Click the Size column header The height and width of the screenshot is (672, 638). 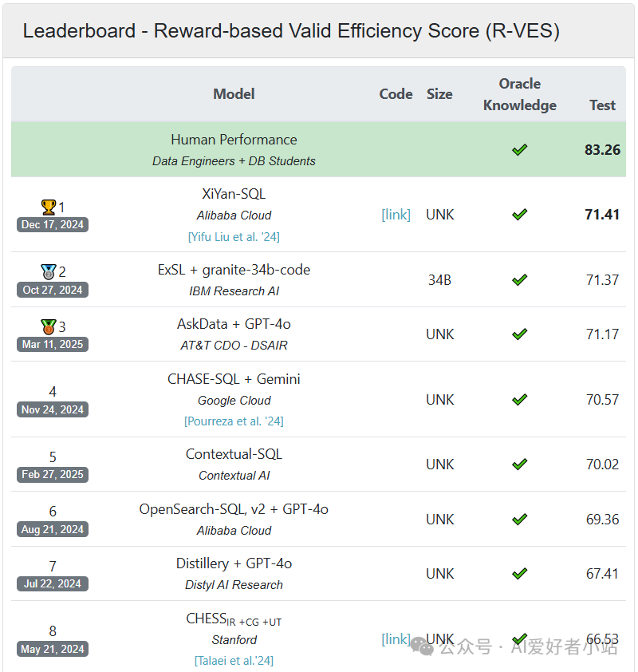[439, 94]
